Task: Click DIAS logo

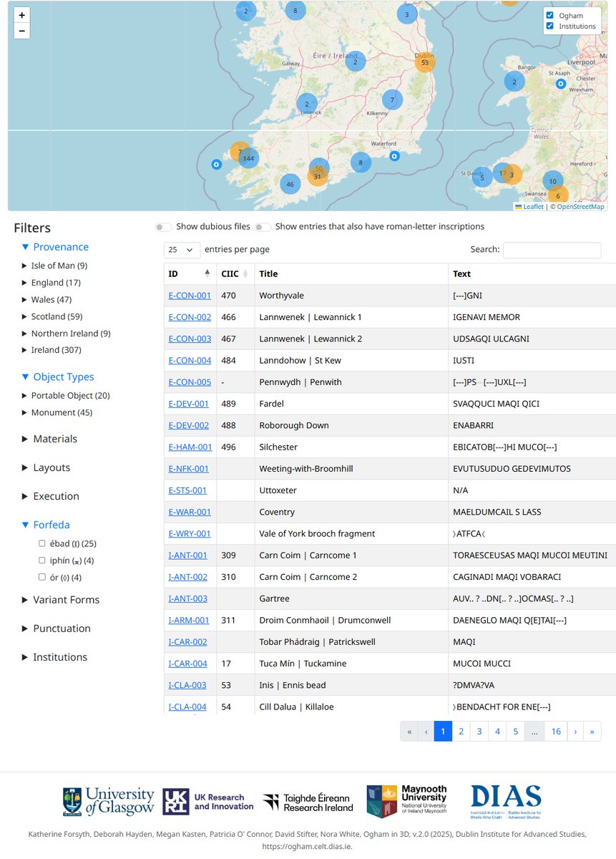Action: coord(506,801)
